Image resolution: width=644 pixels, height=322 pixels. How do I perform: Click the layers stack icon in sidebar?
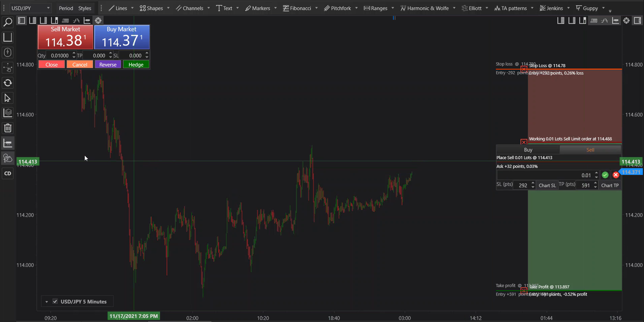[x=8, y=113]
